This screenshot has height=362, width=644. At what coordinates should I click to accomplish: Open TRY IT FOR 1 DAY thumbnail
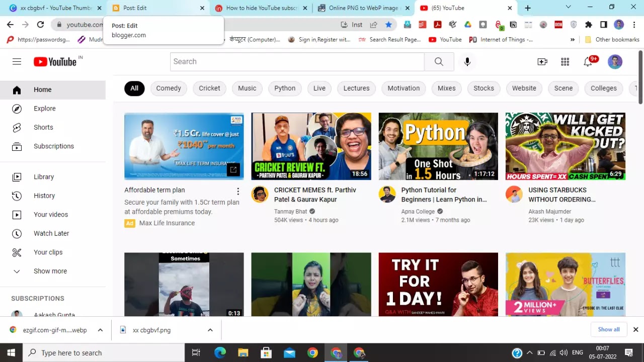click(x=438, y=285)
